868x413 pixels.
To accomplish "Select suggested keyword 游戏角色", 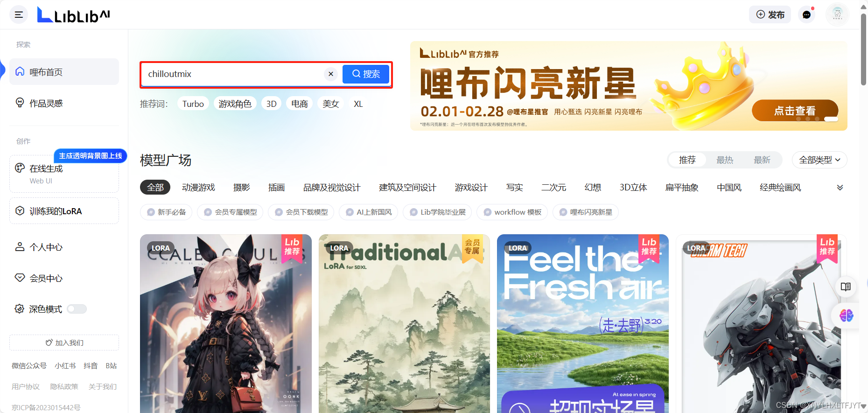I will point(235,104).
